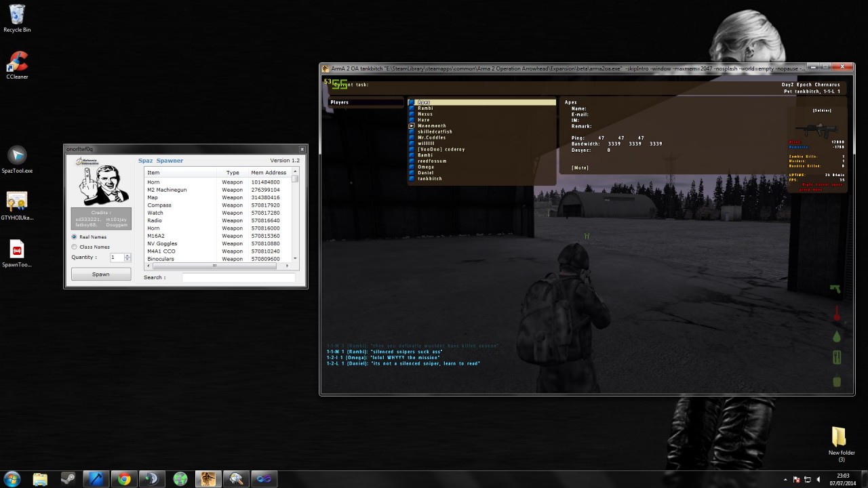
Task: Click the green globe taskbar icon
Action: coord(180,479)
